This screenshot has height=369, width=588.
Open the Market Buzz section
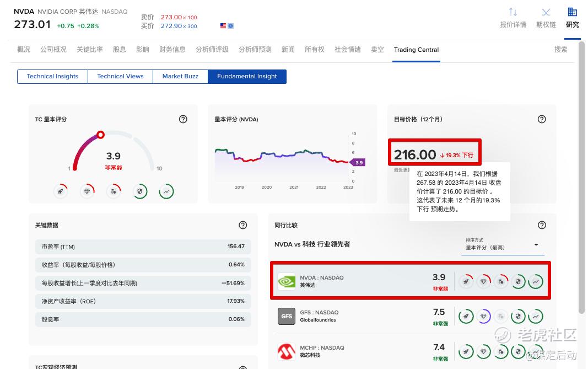(180, 77)
